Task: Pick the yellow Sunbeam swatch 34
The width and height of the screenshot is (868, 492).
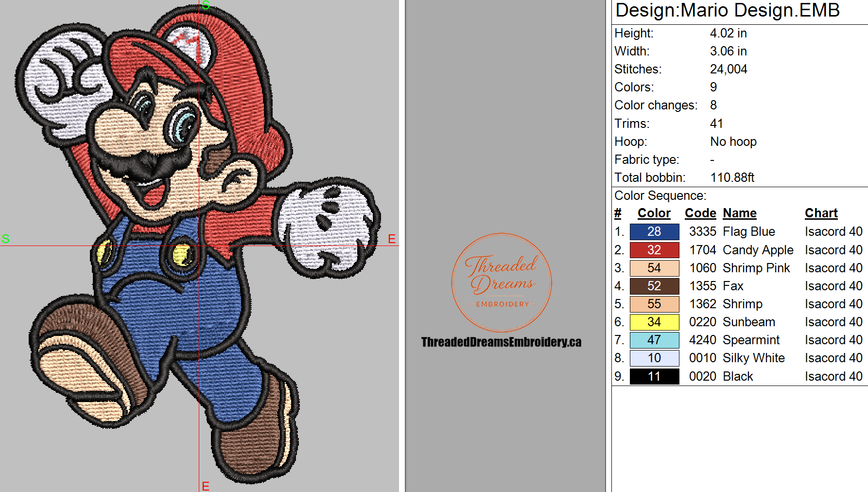Action: point(654,322)
